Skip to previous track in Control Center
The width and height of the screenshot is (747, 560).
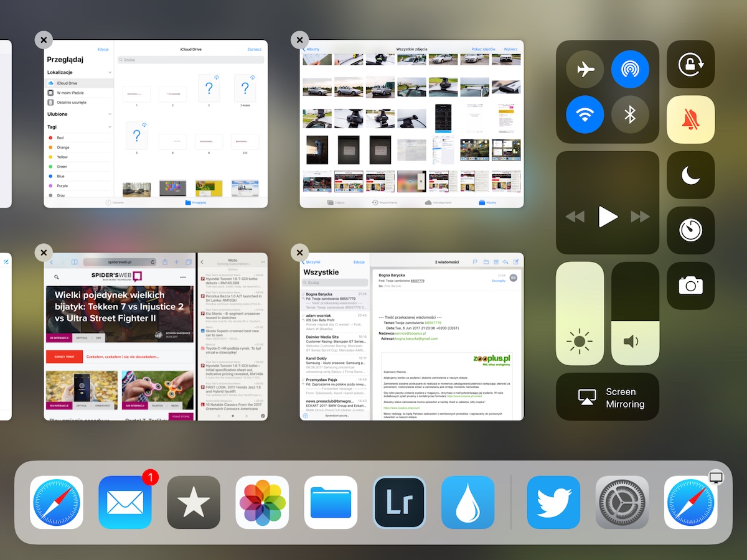[575, 217]
